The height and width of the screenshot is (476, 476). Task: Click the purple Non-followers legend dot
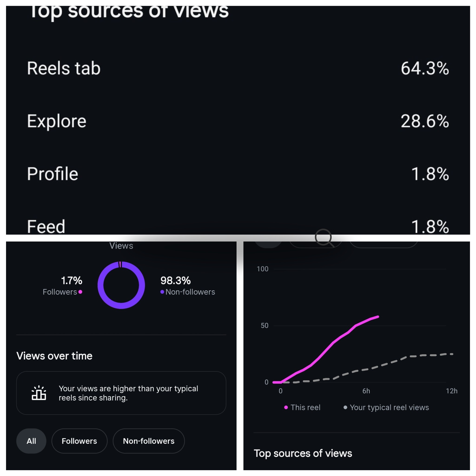(x=162, y=292)
